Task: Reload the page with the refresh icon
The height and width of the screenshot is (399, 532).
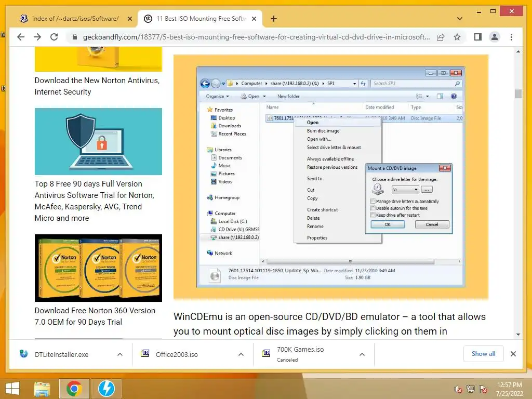Action: pyautogui.click(x=54, y=37)
